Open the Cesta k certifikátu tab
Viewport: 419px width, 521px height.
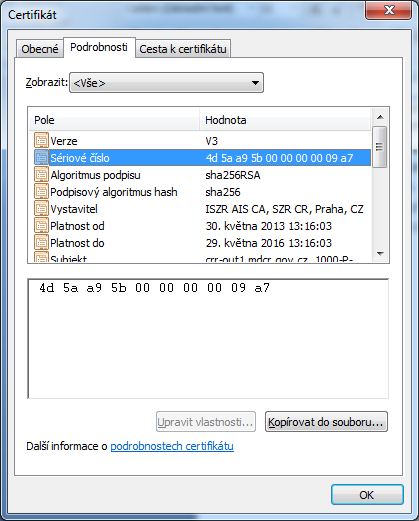[x=183, y=49]
